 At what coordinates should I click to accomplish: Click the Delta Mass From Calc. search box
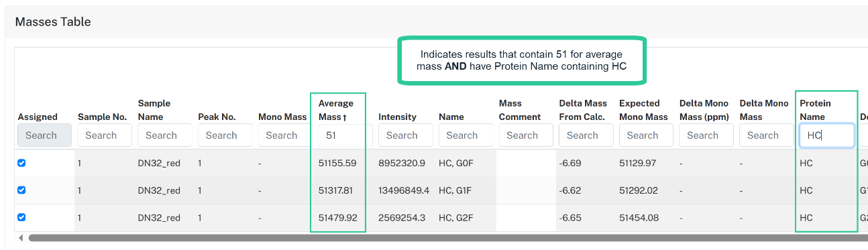(586, 135)
